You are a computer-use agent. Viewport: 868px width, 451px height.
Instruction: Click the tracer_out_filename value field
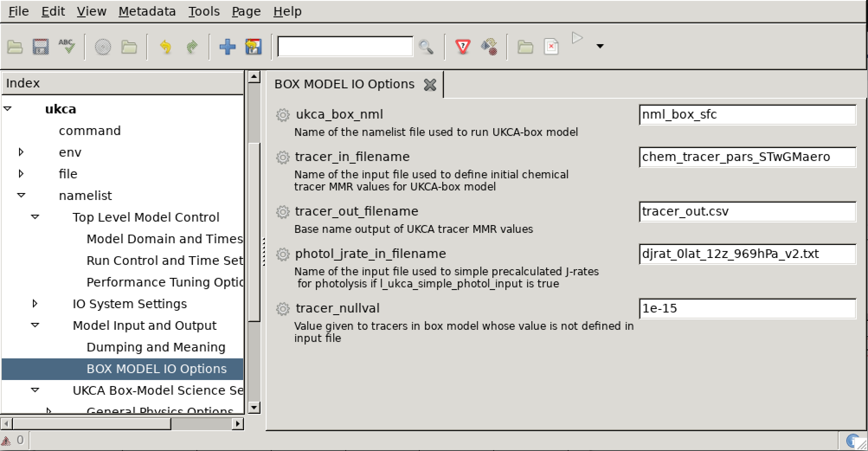[x=747, y=212]
